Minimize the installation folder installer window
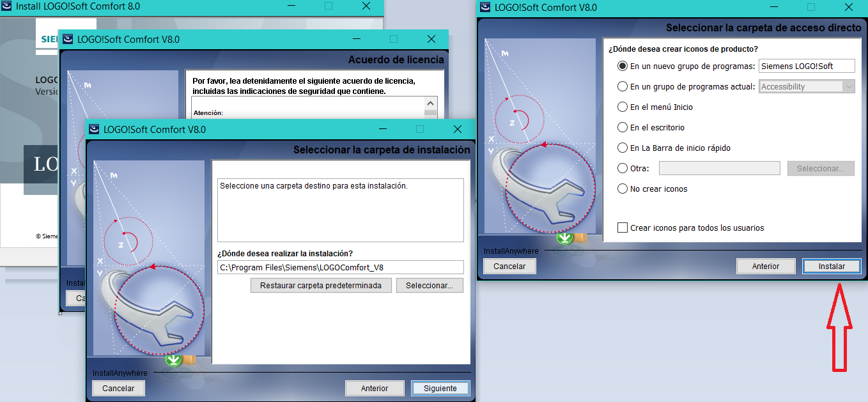 (x=382, y=129)
